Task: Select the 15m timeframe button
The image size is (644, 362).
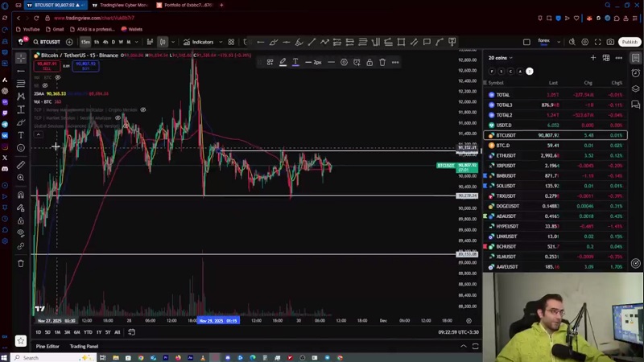Action: 85,42
